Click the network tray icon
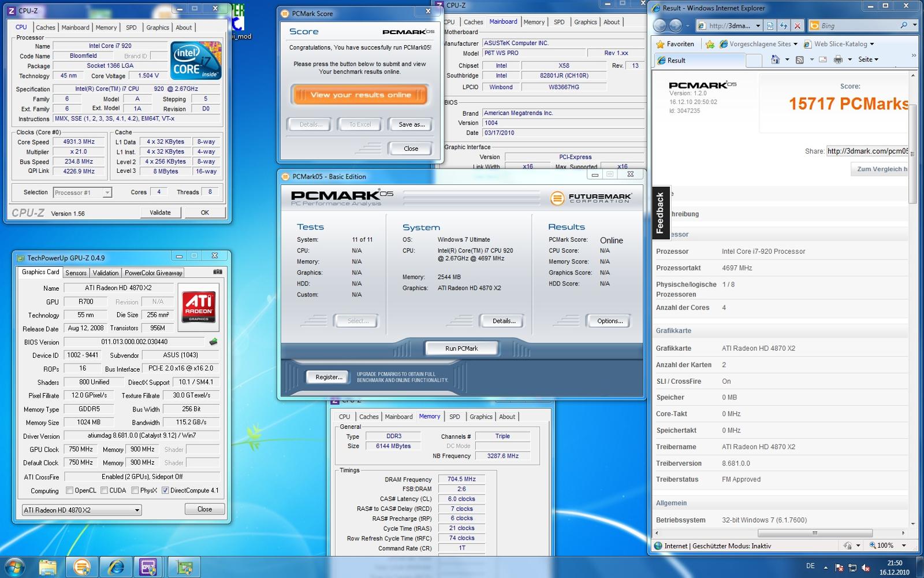Viewport: 924px width, 578px height. pyautogui.click(x=852, y=568)
